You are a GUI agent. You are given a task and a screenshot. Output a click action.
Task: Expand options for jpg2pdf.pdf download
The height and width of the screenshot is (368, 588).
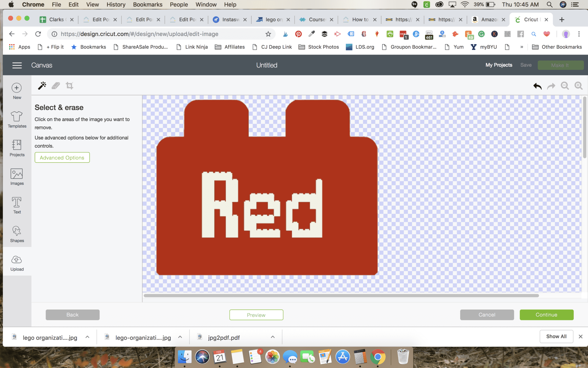tap(273, 337)
